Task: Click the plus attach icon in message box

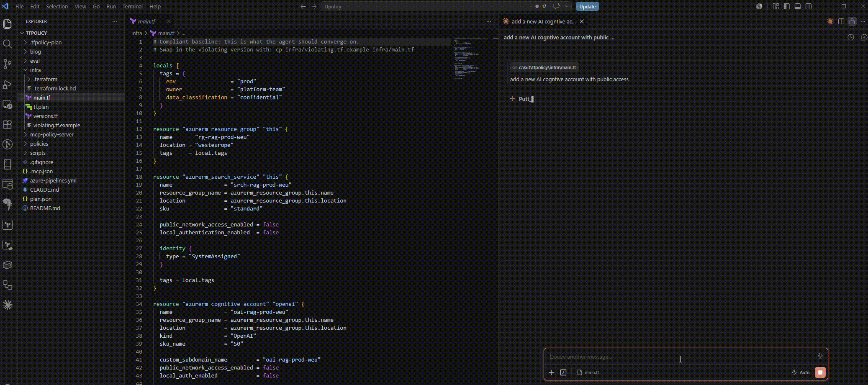Action: coord(552,372)
